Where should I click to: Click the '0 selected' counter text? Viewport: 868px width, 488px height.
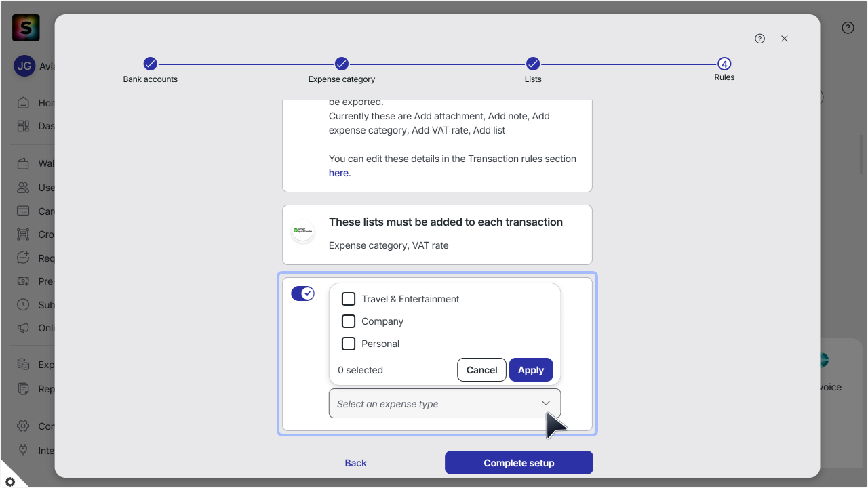click(360, 370)
